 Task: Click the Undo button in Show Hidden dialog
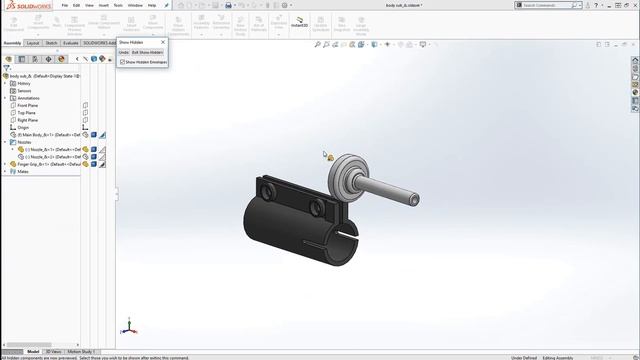[124, 52]
